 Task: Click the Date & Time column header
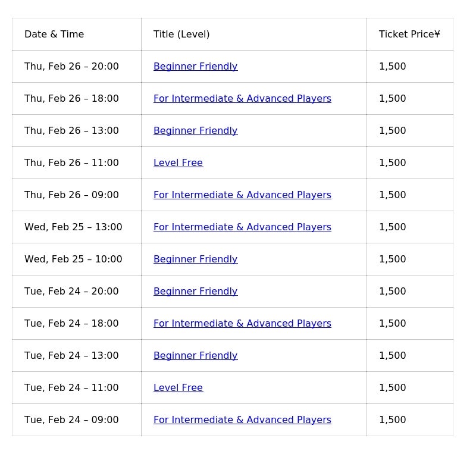[x=54, y=35]
